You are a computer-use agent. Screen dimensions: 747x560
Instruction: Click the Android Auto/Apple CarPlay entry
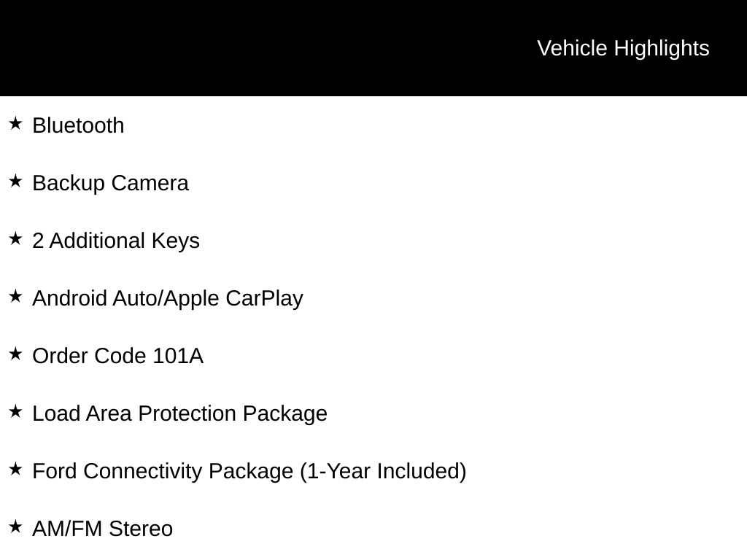(168, 299)
